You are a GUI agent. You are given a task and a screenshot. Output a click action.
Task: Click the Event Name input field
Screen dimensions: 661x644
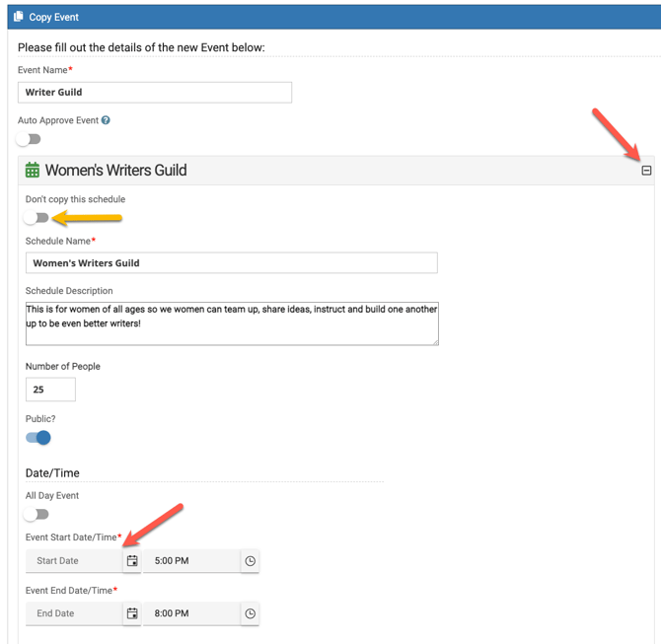(x=155, y=92)
